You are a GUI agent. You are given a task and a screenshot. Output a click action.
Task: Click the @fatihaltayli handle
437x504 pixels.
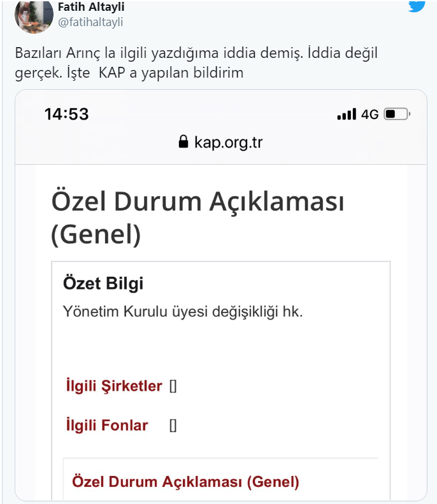tap(90, 22)
